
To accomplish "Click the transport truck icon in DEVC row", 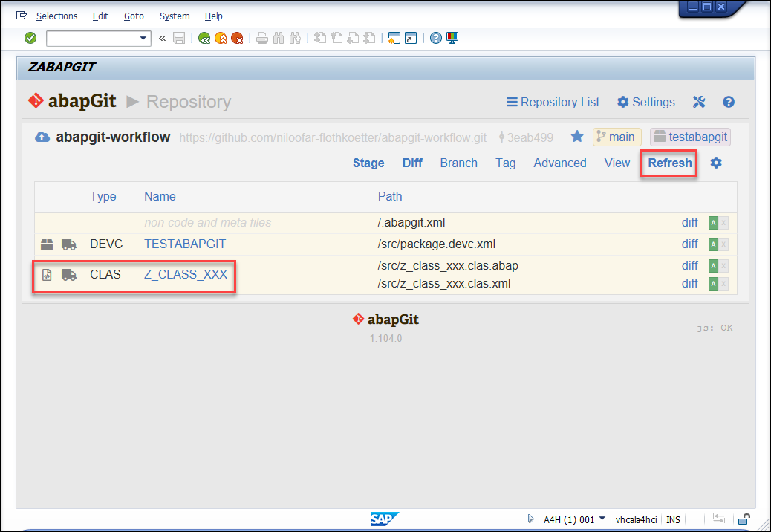I will (69, 244).
